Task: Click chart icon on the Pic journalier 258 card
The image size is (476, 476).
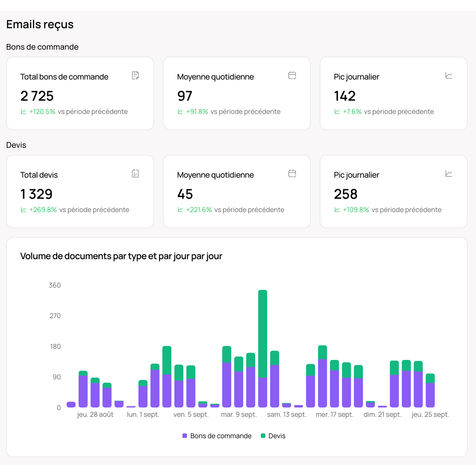Action: [449, 173]
